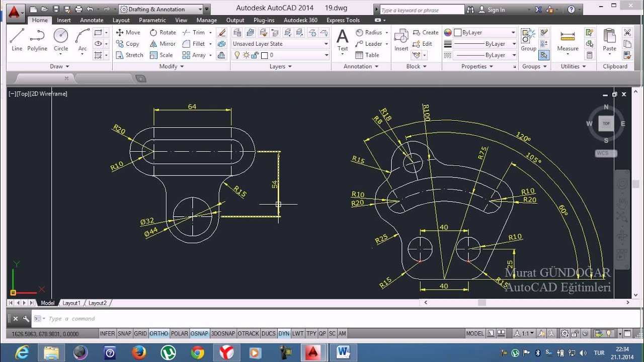The height and width of the screenshot is (362, 644).
Task: Click the Sign In button
Action: (496, 10)
